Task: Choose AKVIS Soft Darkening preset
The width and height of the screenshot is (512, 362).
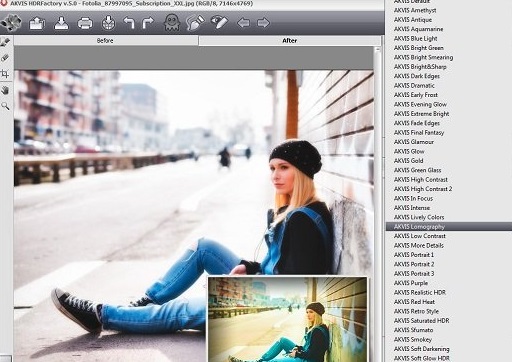Action: (x=422, y=349)
